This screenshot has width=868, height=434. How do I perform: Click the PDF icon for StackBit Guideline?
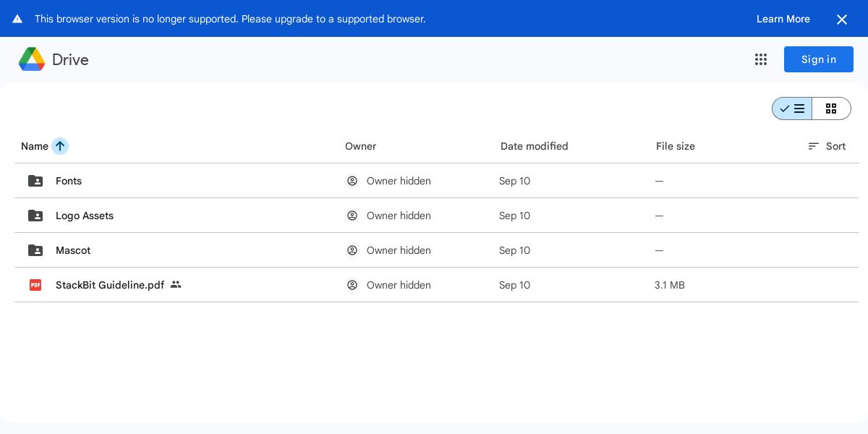[35, 285]
